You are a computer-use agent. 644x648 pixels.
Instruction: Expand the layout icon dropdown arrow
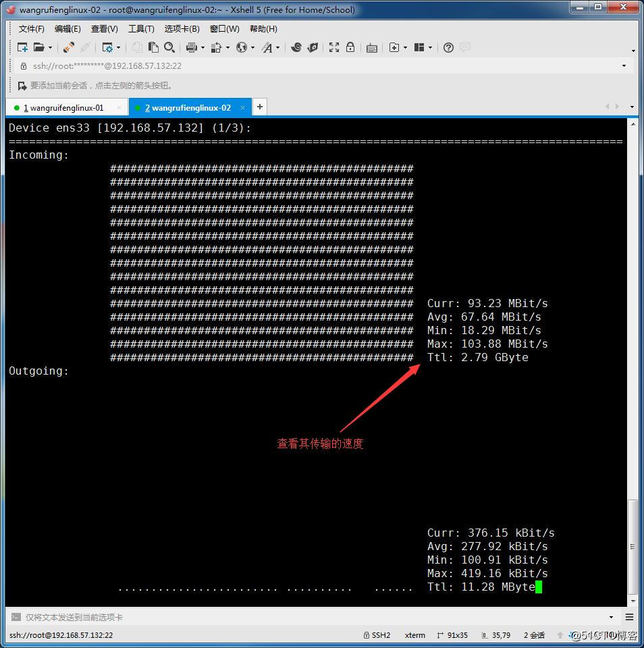(x=430, y=48)
